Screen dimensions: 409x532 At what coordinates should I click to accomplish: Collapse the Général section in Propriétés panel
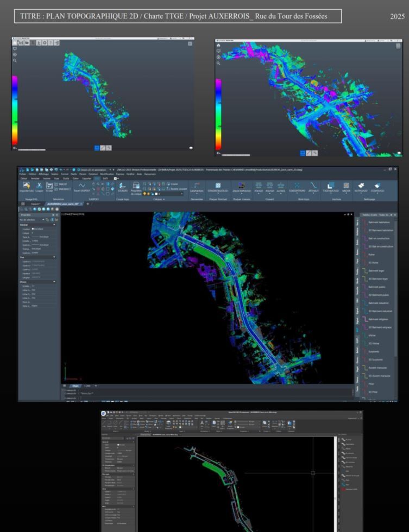[x=55, y=225]
